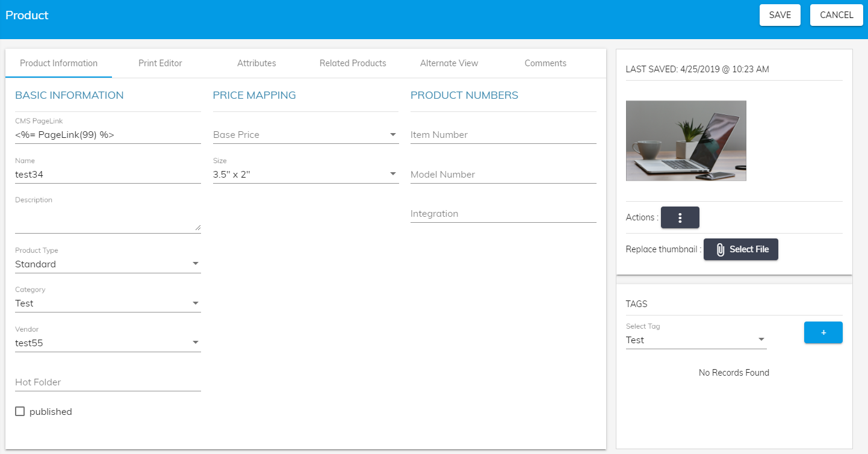868x454 pixels.
Task: Click the Replace thumbnail label
Action: [664, 249]
